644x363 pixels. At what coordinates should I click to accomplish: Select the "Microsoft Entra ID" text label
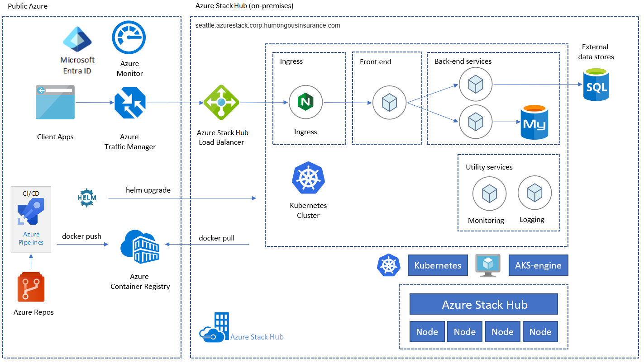tap(77, 65)
